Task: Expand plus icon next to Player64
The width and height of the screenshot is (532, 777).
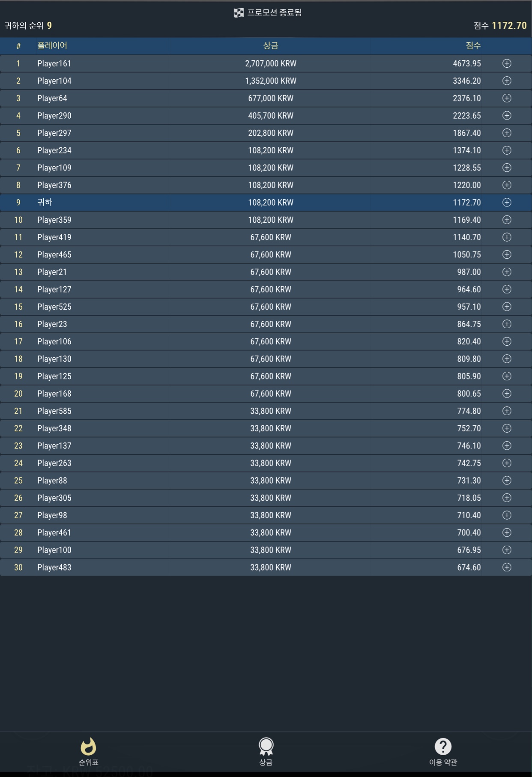Action: pos(507,98)
